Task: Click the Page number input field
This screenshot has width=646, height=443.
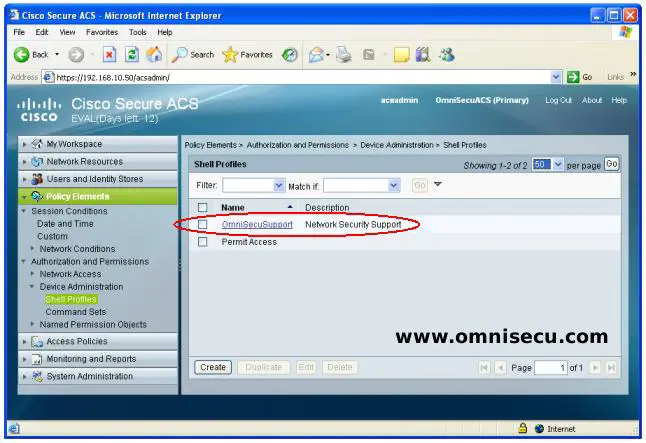Action: [x=551, y=368]
